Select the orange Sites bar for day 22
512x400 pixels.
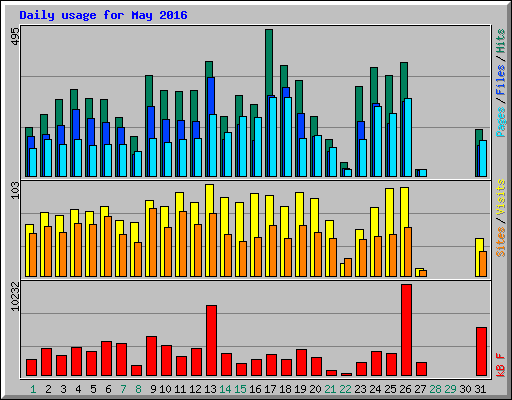pyautogui.click(x=348, y=267)
